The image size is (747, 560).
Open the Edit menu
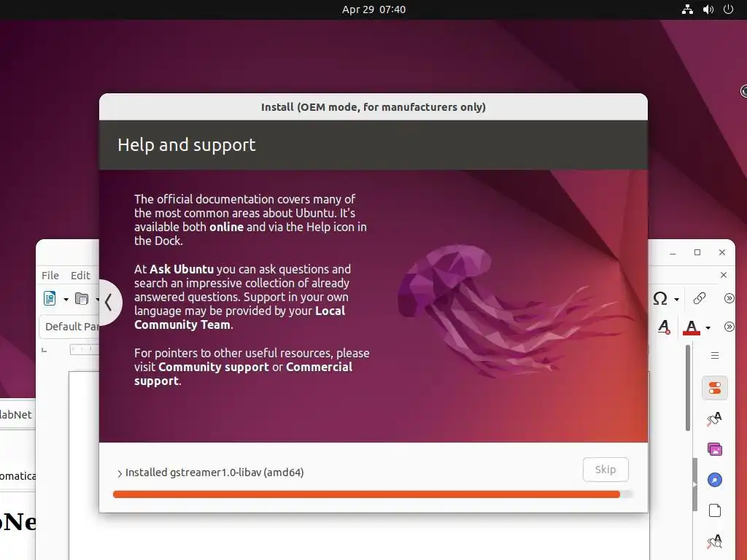80,275
